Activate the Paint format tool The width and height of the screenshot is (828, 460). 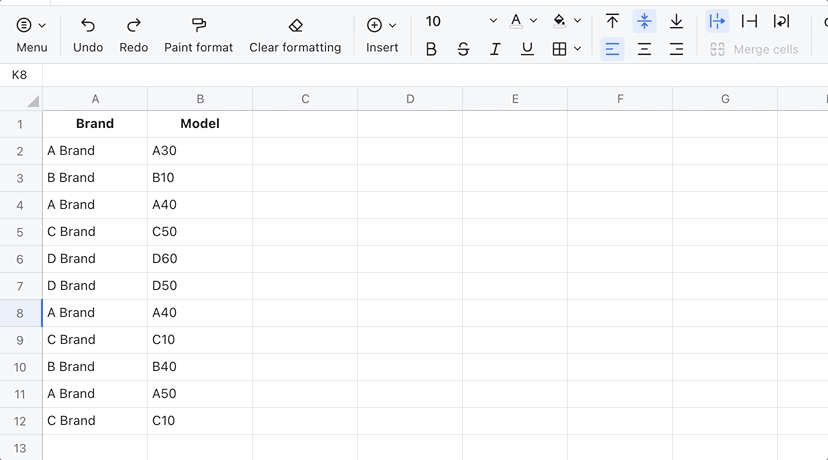pyautogui.click(x=198, y=25)
